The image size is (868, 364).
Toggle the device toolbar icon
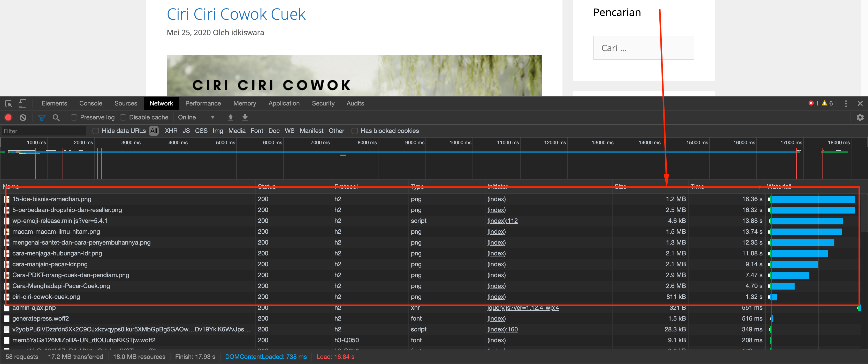(22, 103)
